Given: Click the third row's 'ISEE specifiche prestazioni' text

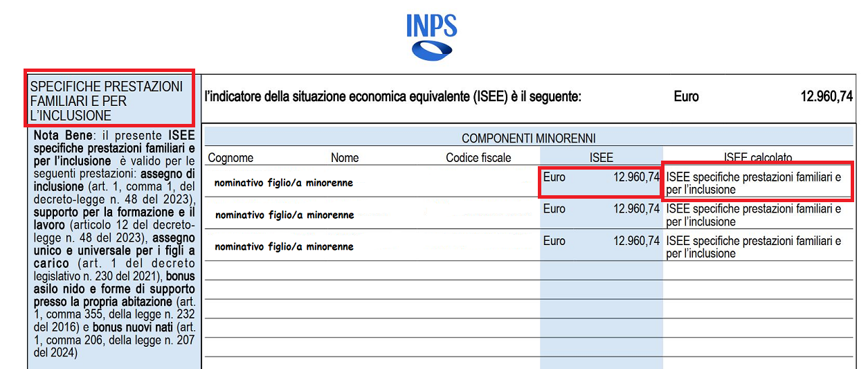Looking at the screenshot, I should tap(753, 246).
